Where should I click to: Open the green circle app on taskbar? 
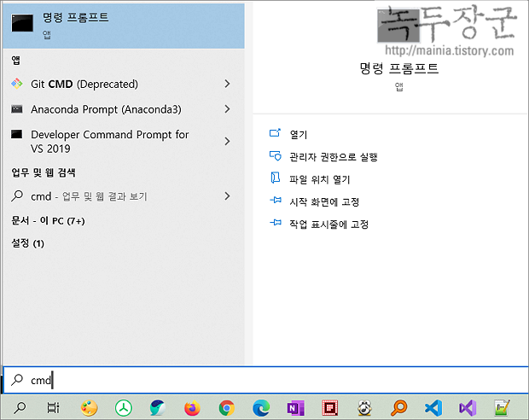point(124,408)
